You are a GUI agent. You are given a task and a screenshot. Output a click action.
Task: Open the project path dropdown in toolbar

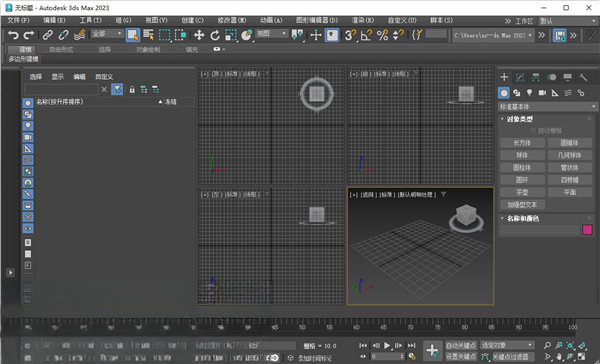[493, 35]
